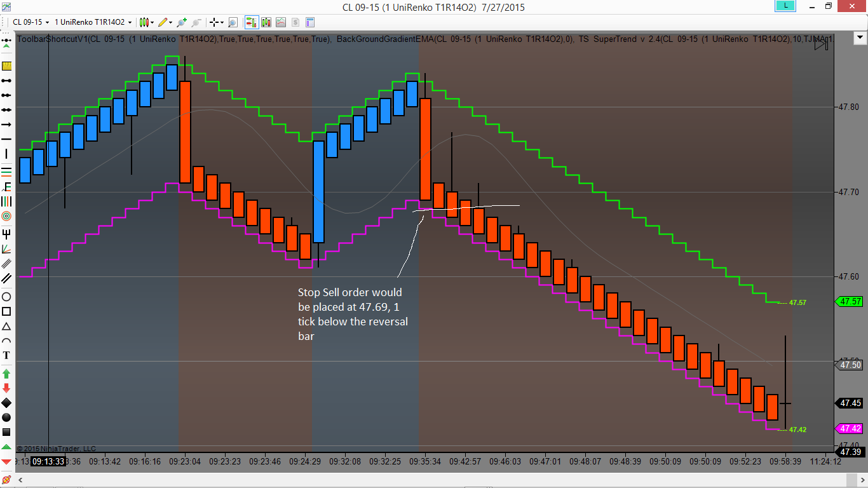Select the green Triangle Up marker

tap(6, 447)
